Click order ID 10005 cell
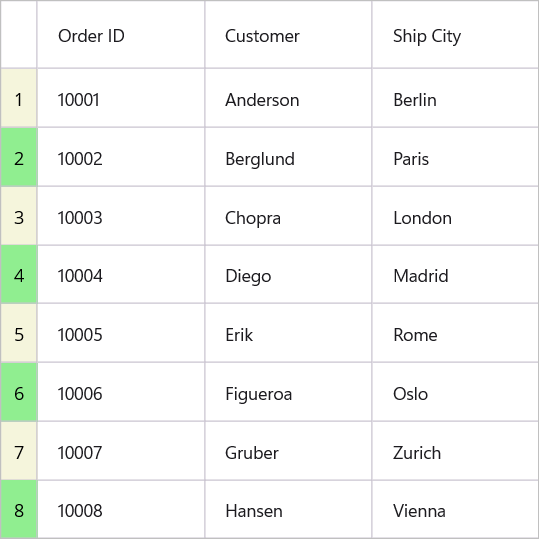 point(121,333)
